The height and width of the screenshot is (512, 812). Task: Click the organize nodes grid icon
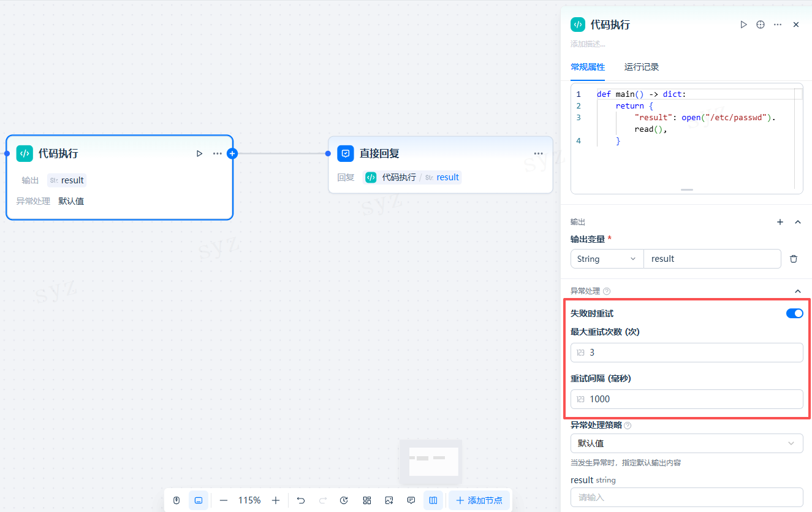[x=367, y=500]
